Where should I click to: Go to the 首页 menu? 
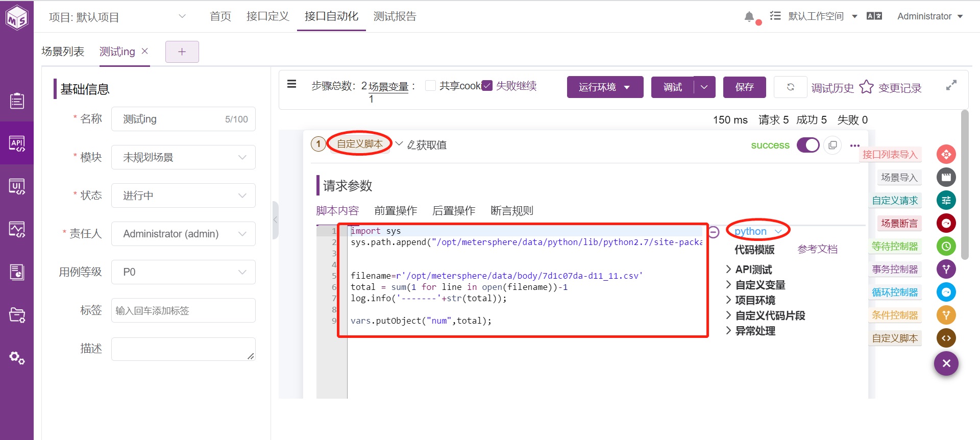[x=220, y=16]
